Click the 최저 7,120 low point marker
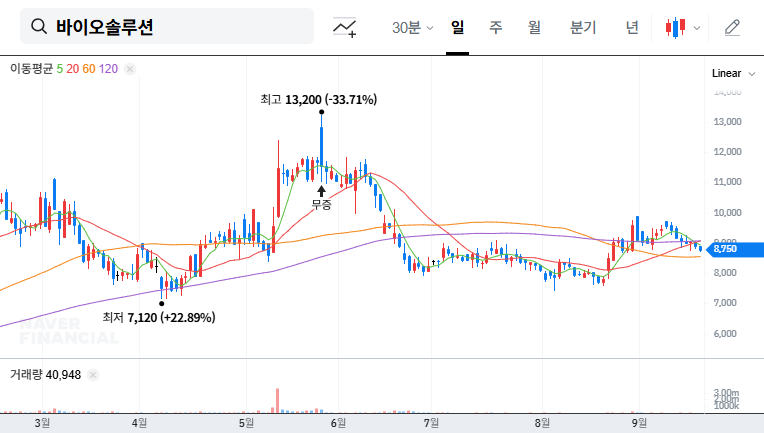The height and width of the screenshot is (433, 764). [x=162, y=302]
